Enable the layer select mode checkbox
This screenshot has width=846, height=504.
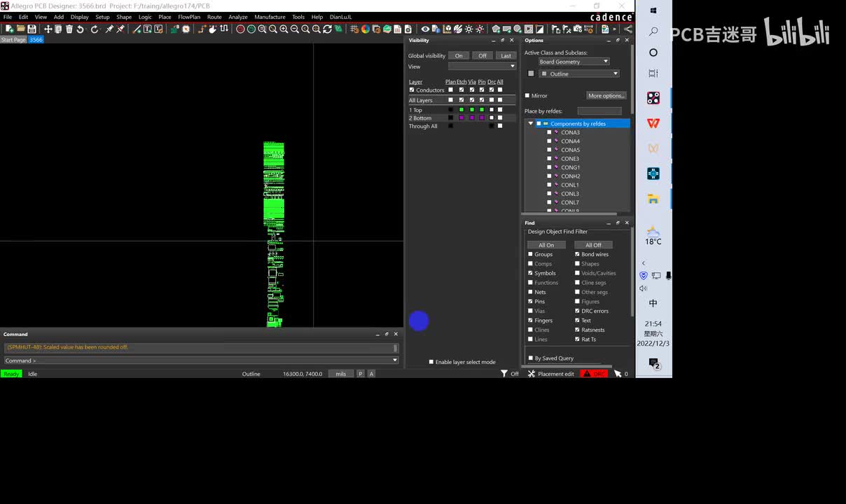(431, 362)
